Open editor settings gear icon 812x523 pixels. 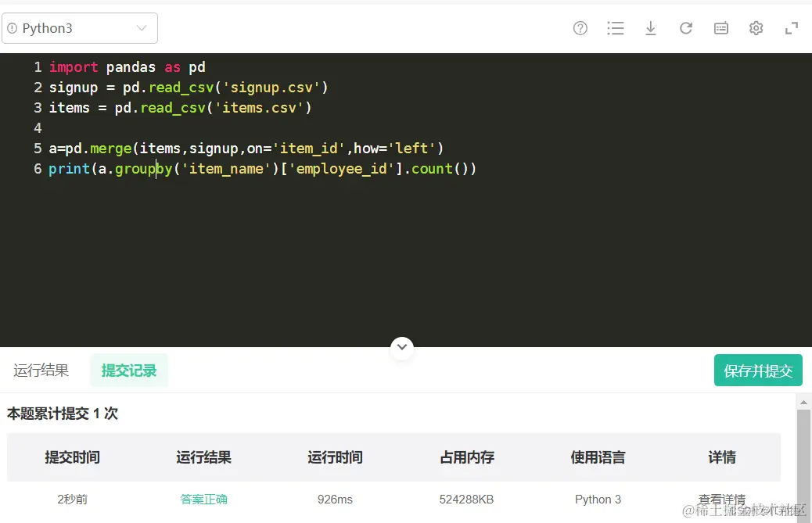tap(756, 28)
